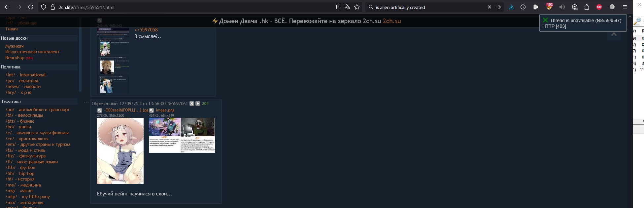
Task: Open Тивач in the sidebar
Action: coord(12,29)
